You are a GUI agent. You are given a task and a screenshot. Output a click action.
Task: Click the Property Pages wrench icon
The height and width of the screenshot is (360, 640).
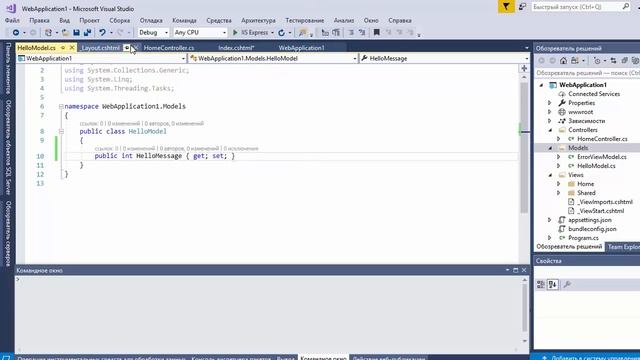tap(567, 284)
